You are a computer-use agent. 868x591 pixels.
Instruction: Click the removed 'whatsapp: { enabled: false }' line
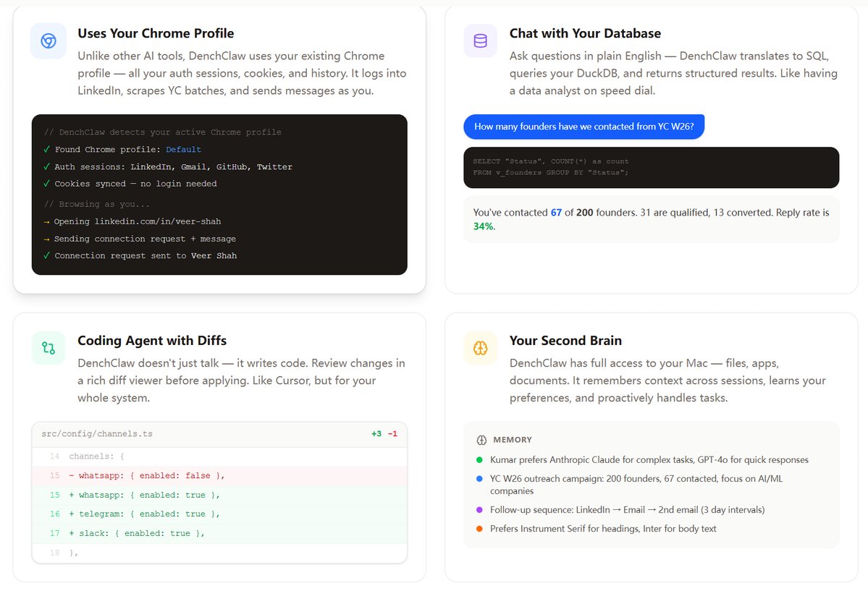tap(219, 476)
